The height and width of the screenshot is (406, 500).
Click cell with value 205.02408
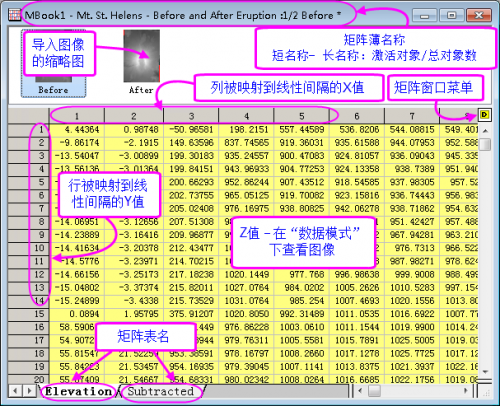coord(191,209)
